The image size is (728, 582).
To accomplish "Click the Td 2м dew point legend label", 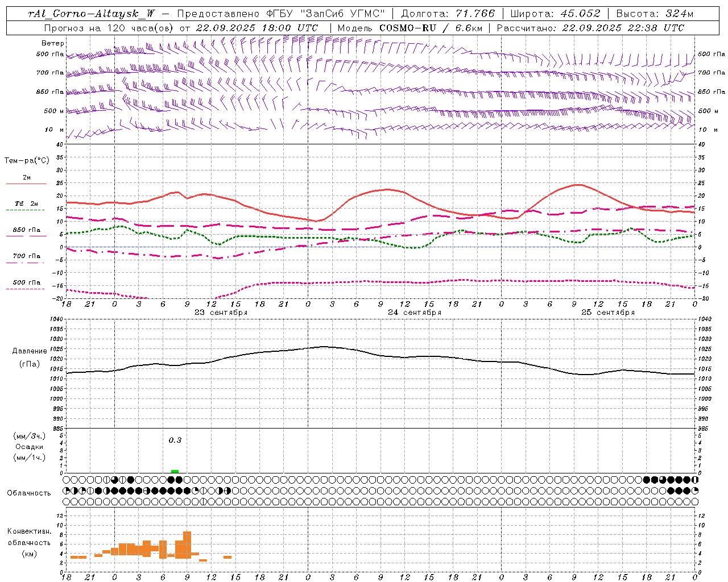I will coord(26,203).
